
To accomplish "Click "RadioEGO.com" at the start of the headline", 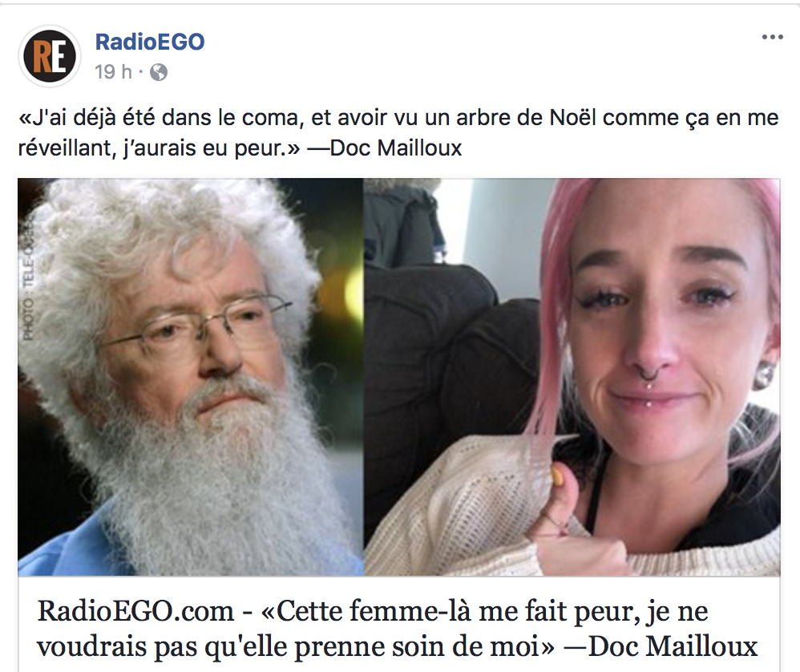I will click(x=135, y=611).
